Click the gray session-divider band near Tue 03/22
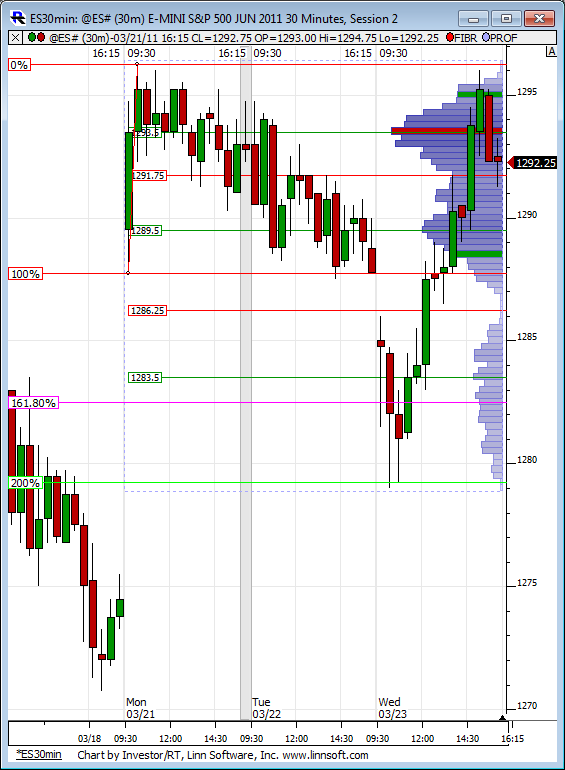Image resolution: width=565 pixels, height=770 pixels. coord(245,390)
